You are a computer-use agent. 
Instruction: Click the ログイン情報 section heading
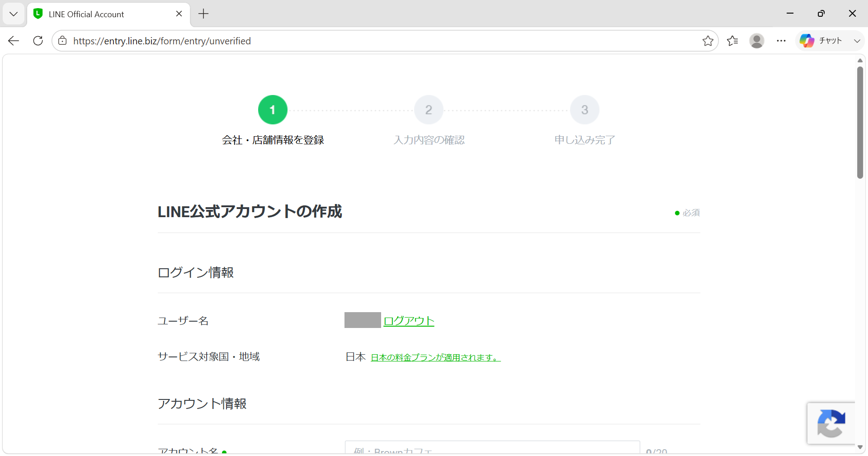coord(195,272)
